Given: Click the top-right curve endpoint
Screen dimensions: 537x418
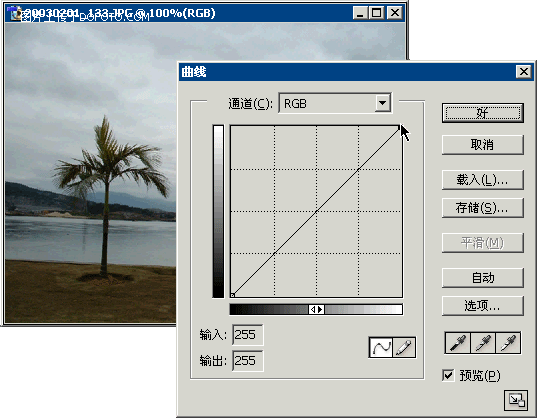Looking at the screenshot, I should coord(400,127).
